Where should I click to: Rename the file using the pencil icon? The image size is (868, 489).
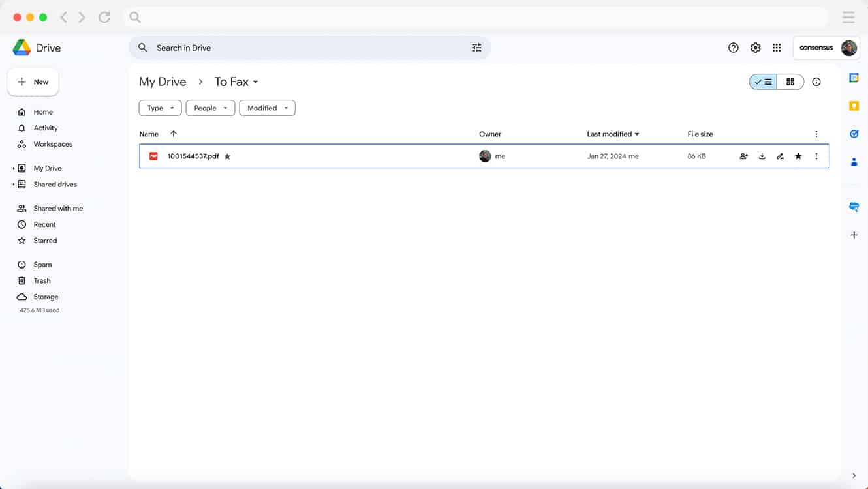pos(780,156)
